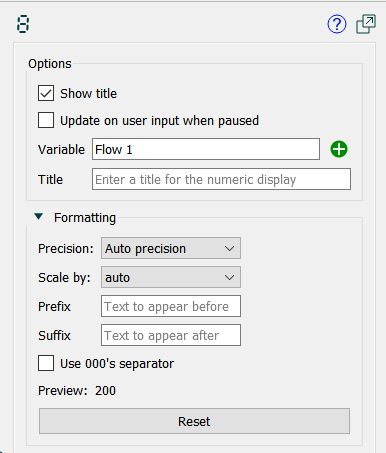Detach panel using the pop-out window icon
The height and width of the screenshot is (453, 386).
[366, 24]
